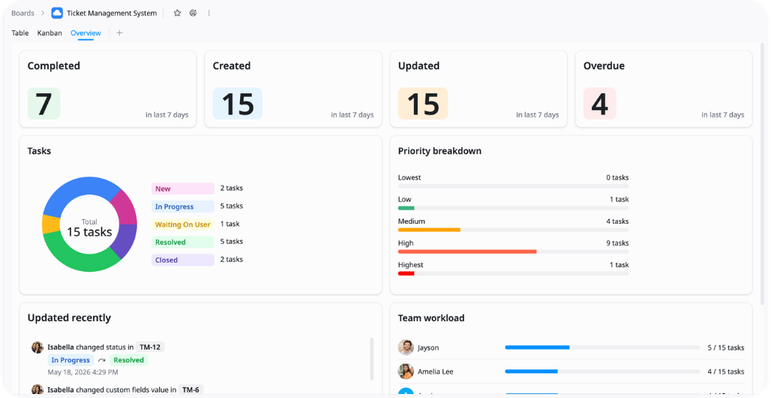Click Isabella's avatar on TM-12 update

click(37, 347)
